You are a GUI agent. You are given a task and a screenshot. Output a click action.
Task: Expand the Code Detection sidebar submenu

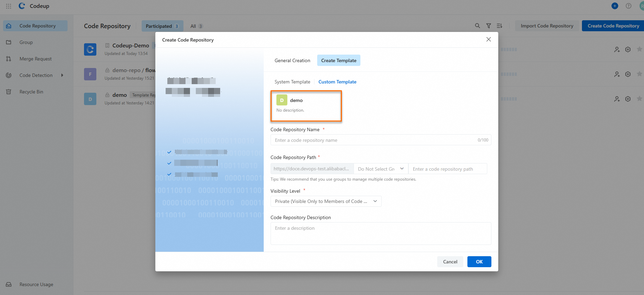tap(62, 75)
